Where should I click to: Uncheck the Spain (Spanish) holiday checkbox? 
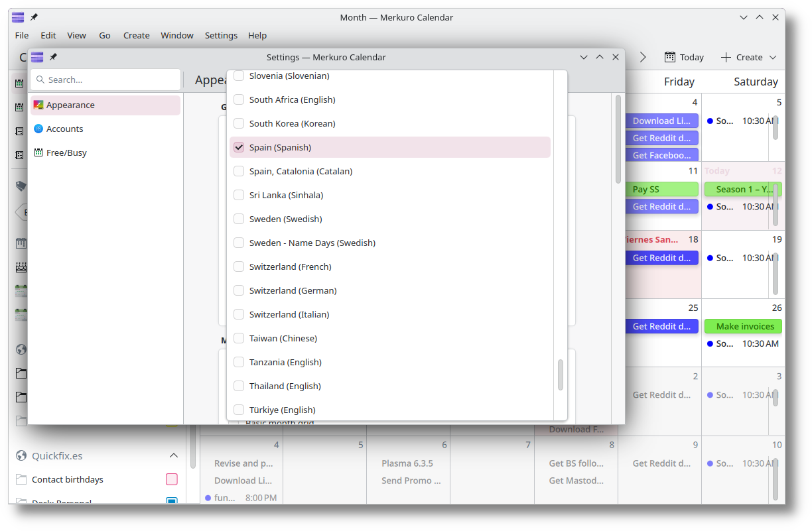coord(239,147)
